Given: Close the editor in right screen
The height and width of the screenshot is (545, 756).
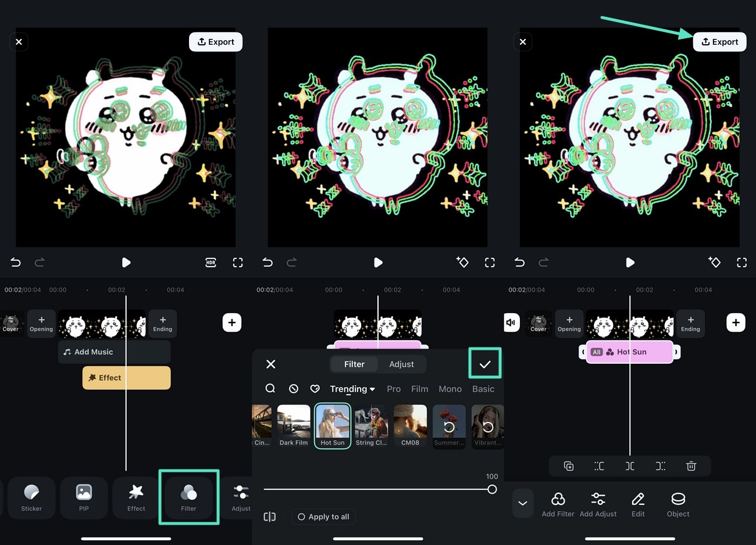Looking at the screenshot, I should [x=523, y=42].
